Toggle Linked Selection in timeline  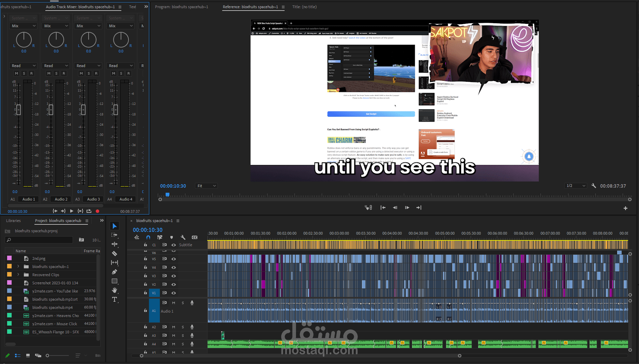tap(160, 237)
